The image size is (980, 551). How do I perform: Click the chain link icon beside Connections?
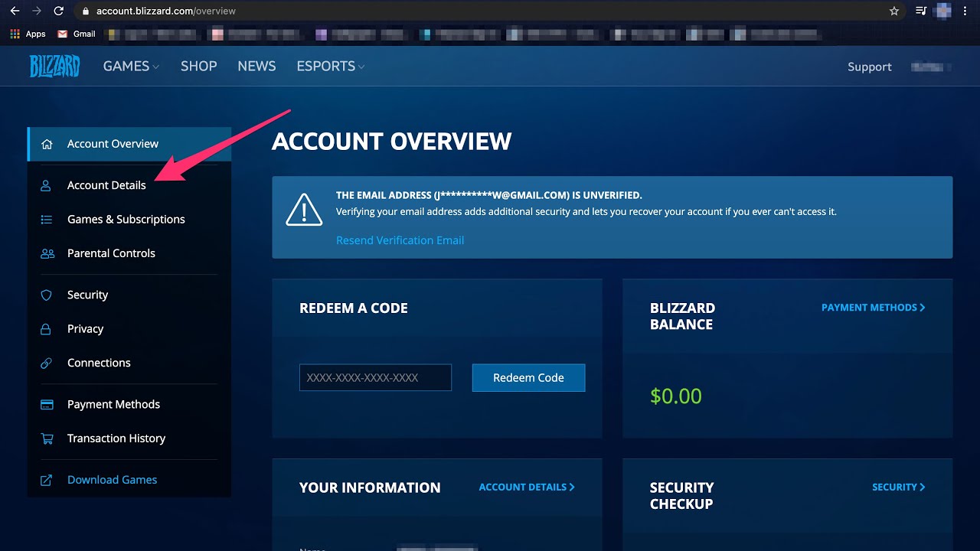[x=47, y=363]
